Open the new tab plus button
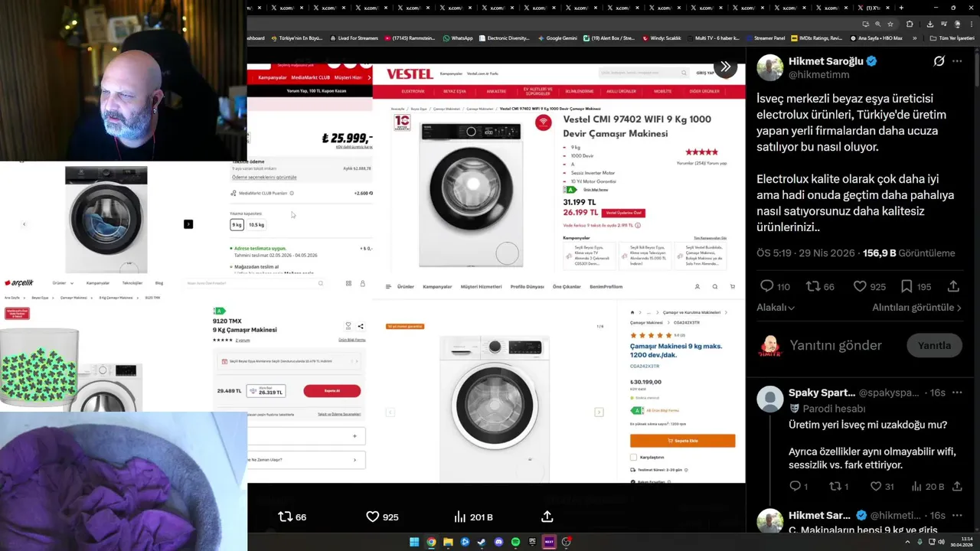Screen dimensions: 980x551 click(901, 8)
